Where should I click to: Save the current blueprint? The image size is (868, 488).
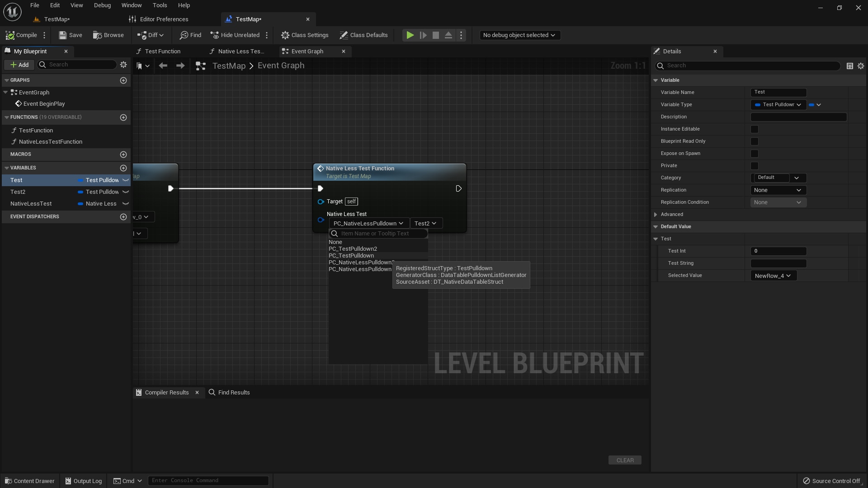[70, 35]
